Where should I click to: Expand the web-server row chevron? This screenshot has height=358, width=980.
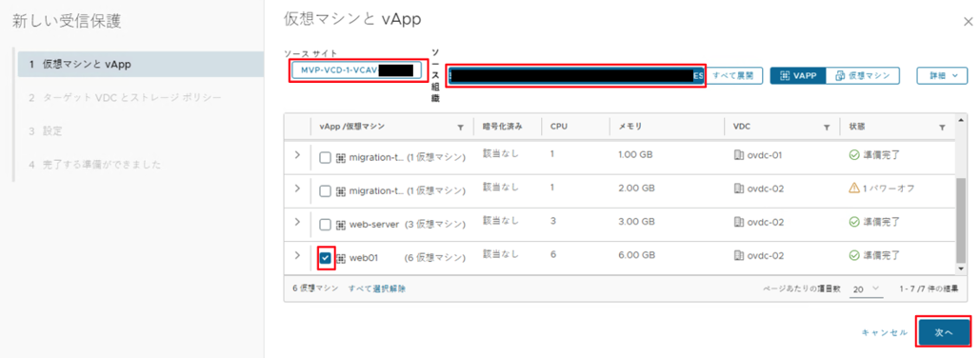[297, 222]
